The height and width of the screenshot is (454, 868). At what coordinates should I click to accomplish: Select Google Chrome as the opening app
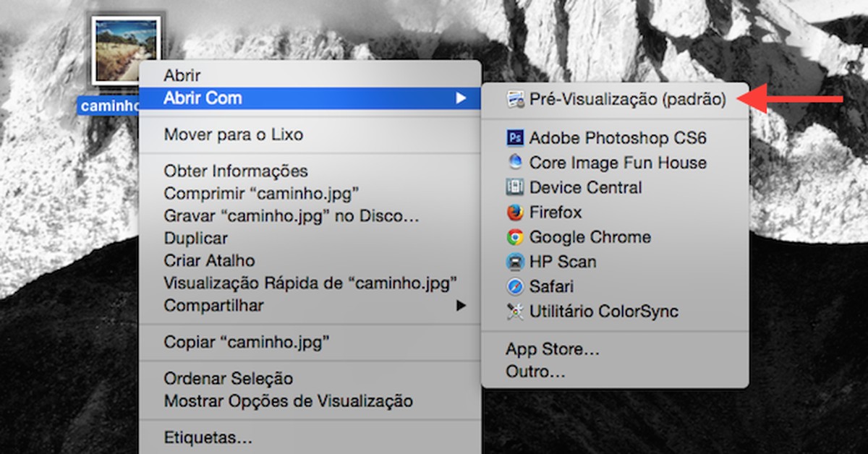click(590, 236)
